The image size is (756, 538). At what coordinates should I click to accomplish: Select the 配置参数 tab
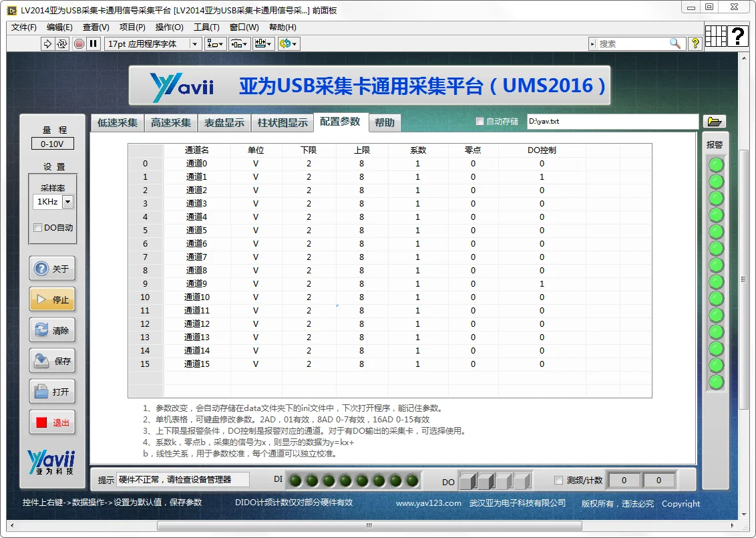tap(341, 122)
